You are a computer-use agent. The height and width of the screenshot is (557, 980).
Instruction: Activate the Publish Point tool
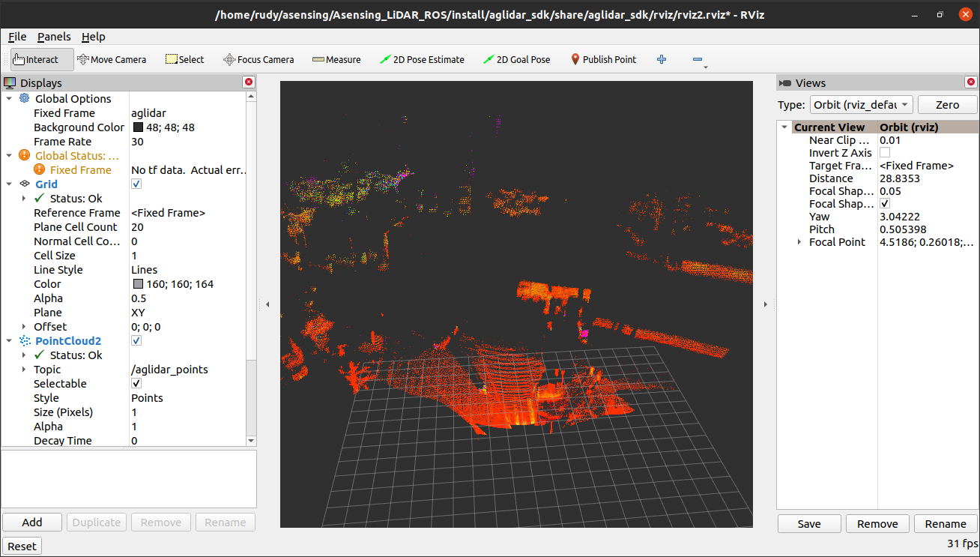tap(603, 59)
